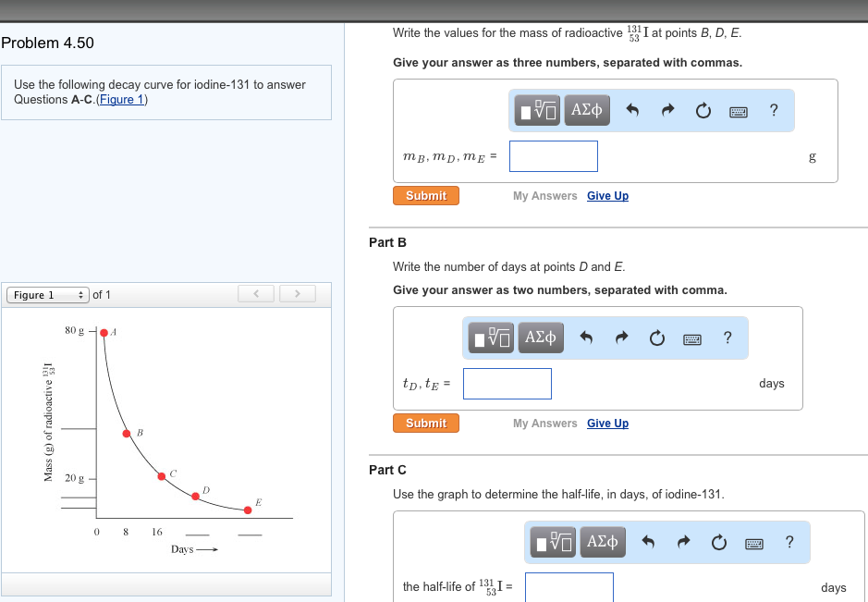Click undo arrow in Part A toolbar
The width and height of the screenshot is (868, 602).
(x=632, y=110)
